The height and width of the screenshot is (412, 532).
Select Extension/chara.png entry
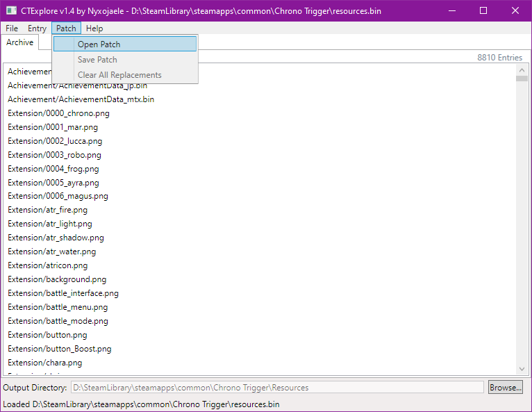[x=44, y=363]
